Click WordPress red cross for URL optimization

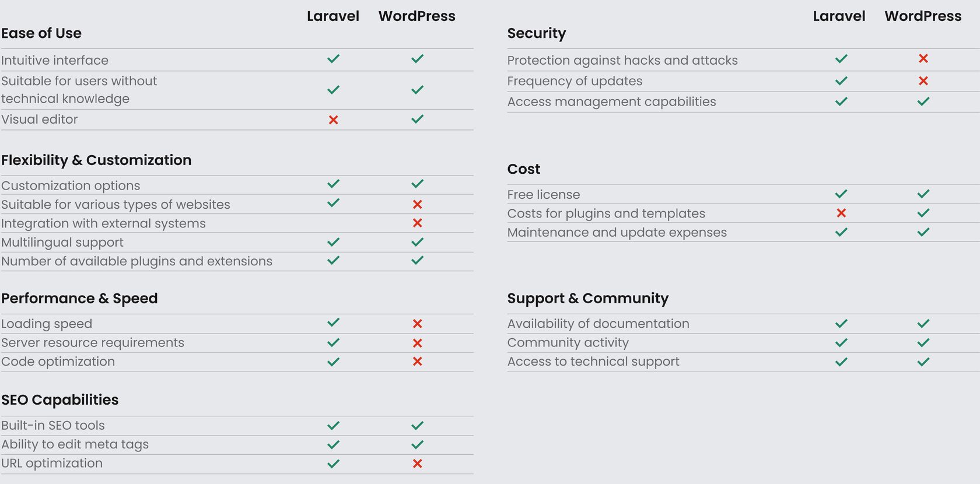click(x=417, y=464)
